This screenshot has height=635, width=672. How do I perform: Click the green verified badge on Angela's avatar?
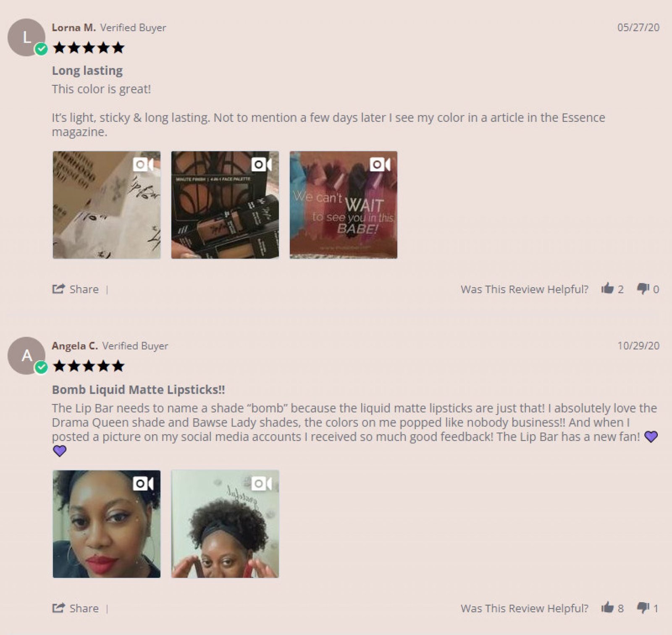coord(41,367)
